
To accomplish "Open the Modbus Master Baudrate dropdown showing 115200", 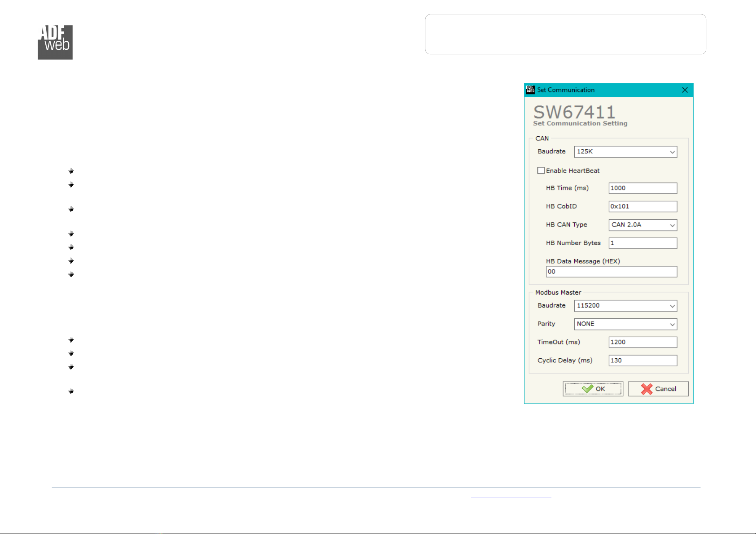I will coord(625,306).
